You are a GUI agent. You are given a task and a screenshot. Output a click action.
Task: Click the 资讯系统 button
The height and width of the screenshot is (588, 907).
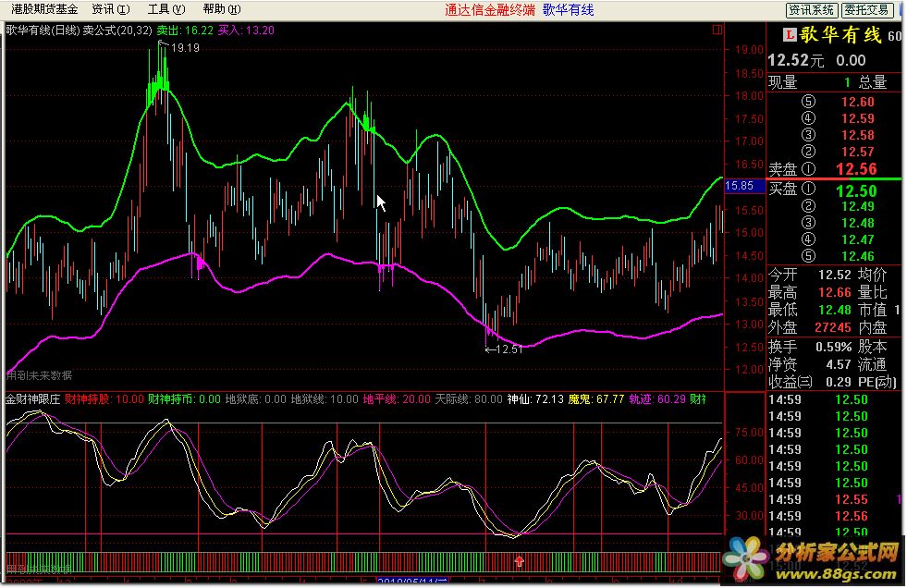[811, 10]
